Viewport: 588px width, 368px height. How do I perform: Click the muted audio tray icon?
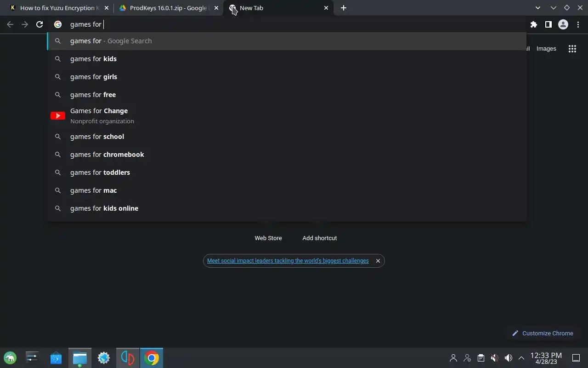pyautogui.click(x=494, y=358)
